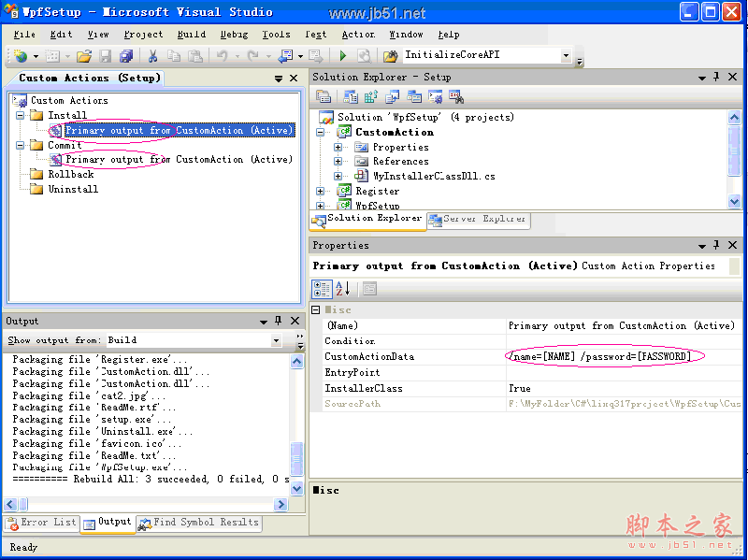
Task: Switch Properties to Categorized view
Action: [x=322, y=289]
